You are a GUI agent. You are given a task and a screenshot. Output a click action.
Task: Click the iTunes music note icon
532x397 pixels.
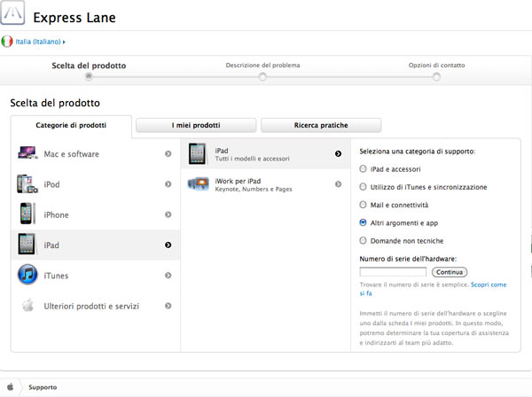coord(27,276)
